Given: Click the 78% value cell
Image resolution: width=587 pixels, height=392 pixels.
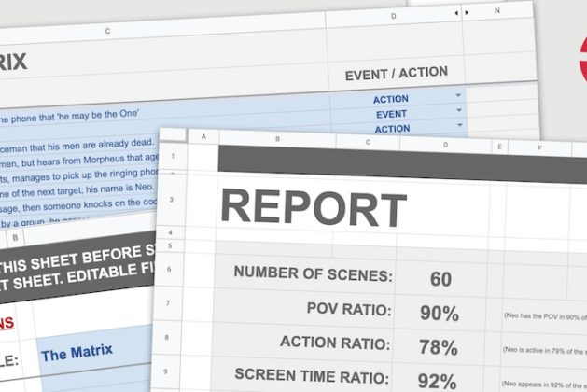Looking at the screenshot, I should (x=438, y=347).
